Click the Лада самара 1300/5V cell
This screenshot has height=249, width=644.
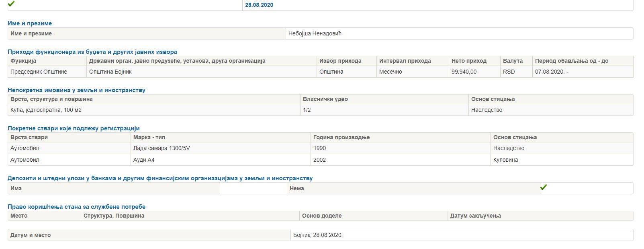coord(162,148)
